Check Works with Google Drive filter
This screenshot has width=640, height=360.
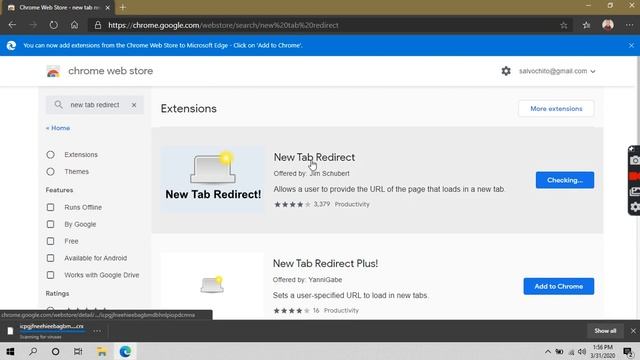(50, 275)
